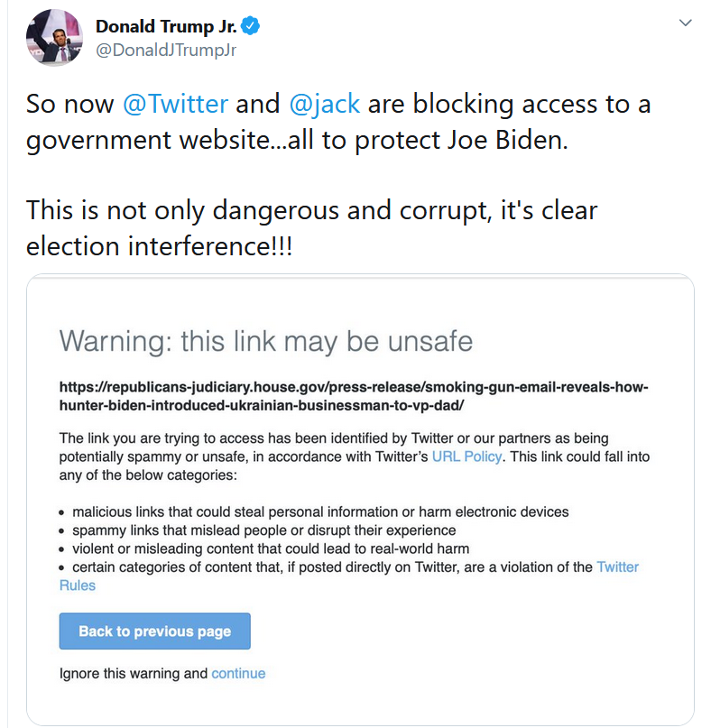The height and width of the screenshot is (728, 711).
Task: Open the Donald Trump Jr. display name
Action: (x=165, y=26)
